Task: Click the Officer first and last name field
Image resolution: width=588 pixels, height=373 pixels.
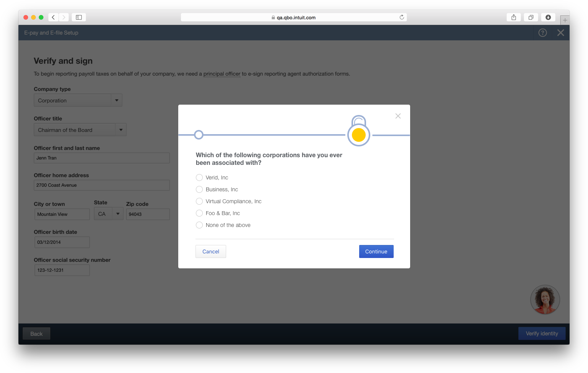Action: [x=102, y=158]
